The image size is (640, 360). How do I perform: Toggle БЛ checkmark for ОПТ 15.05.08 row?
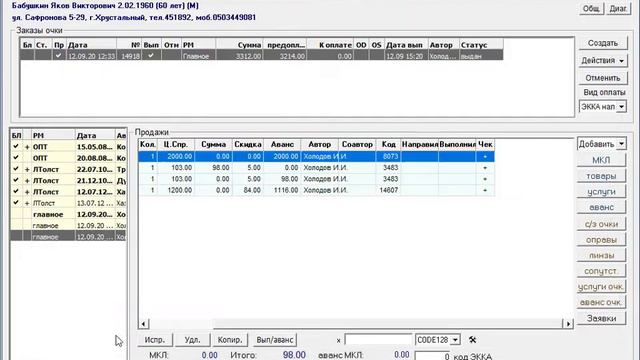pos(16,146)
